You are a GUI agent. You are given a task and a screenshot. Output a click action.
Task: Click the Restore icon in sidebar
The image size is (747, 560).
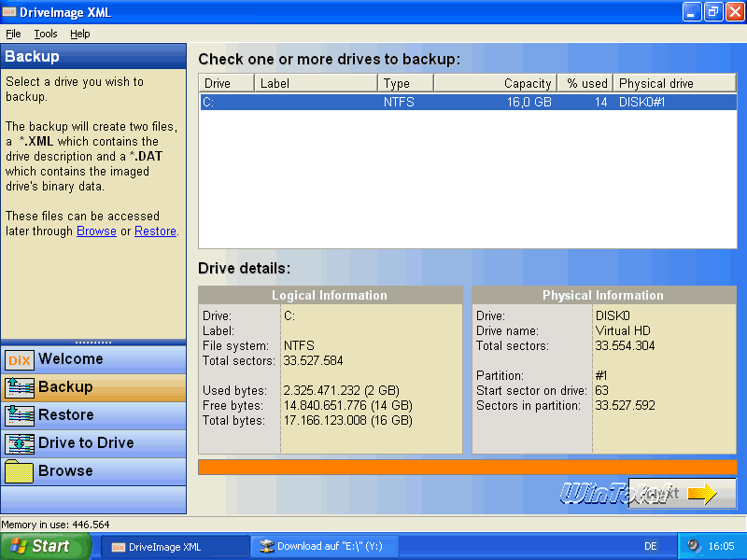coord(20,415)
